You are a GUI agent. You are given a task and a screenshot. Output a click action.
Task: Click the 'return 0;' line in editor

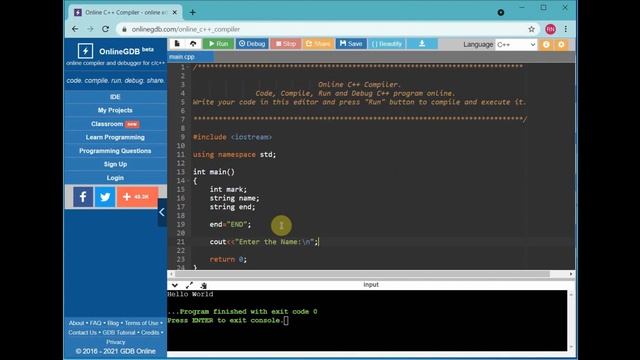[228, 259]
